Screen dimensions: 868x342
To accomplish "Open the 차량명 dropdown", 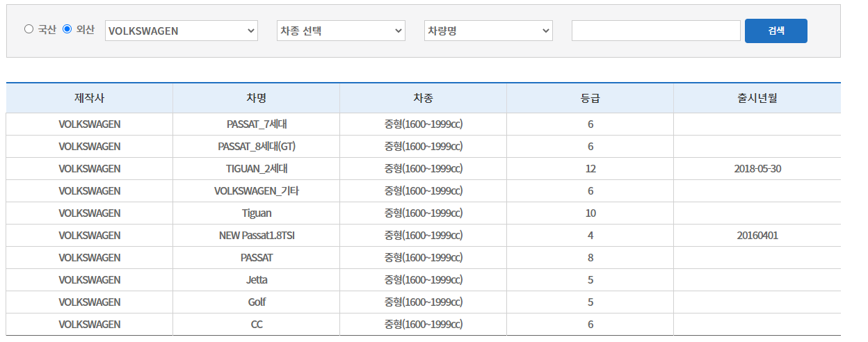I will 488,31.
